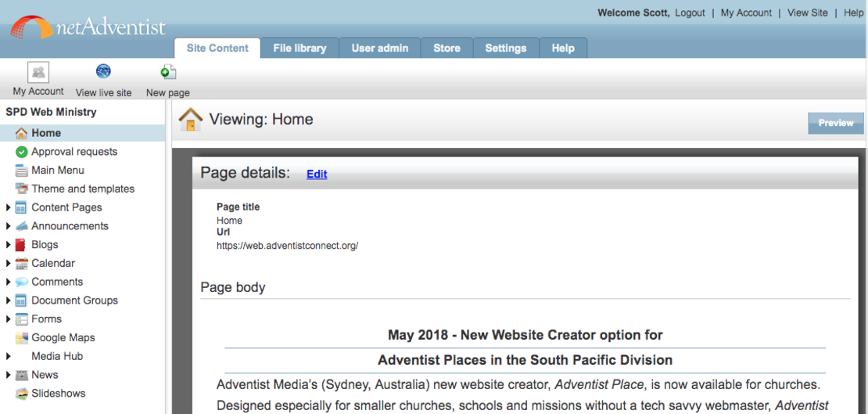Click the View Site link in header

(x=808, y=13)
